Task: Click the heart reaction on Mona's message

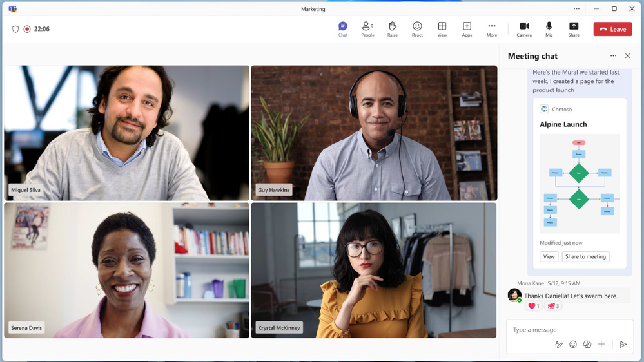Action: (533, 306)
